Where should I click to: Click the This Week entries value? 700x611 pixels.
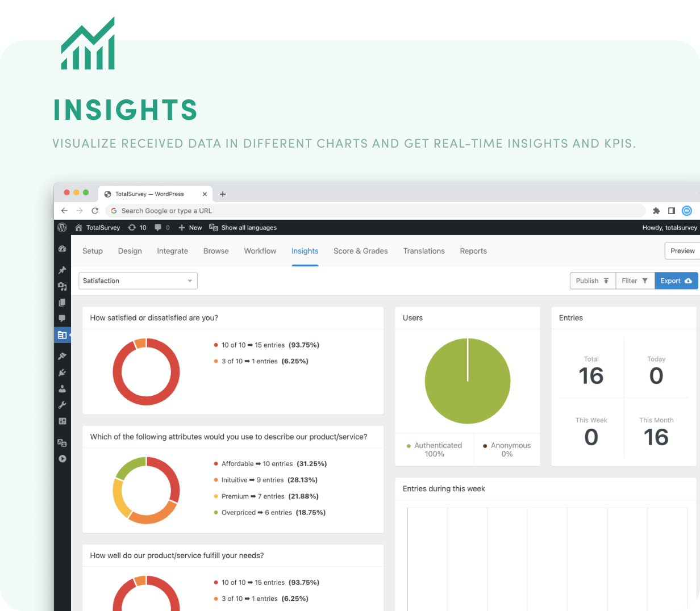591,437
